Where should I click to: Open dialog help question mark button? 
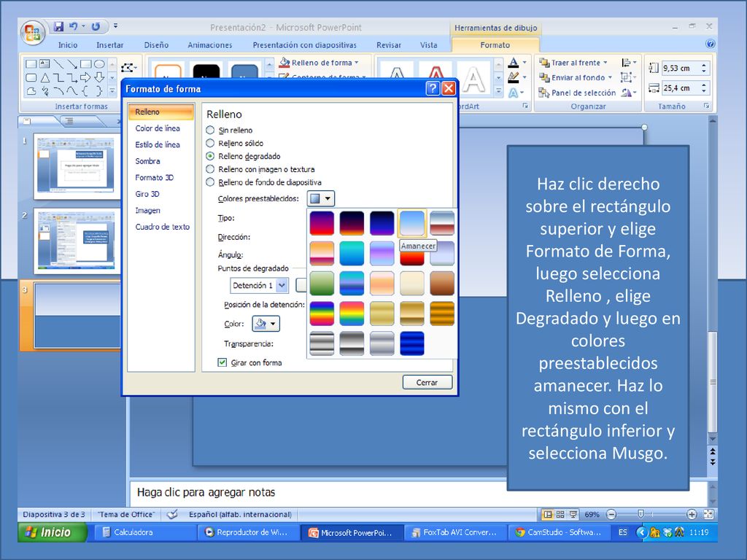point(432,88)
